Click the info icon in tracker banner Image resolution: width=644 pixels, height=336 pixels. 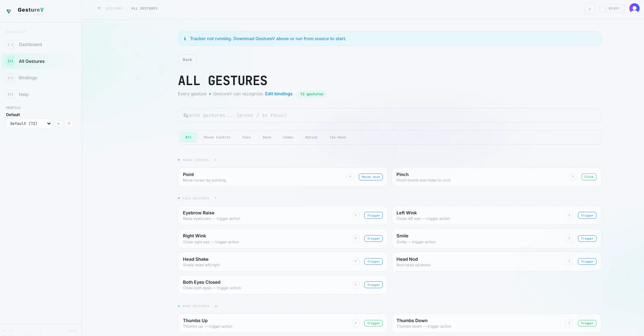tap(185, 39)
